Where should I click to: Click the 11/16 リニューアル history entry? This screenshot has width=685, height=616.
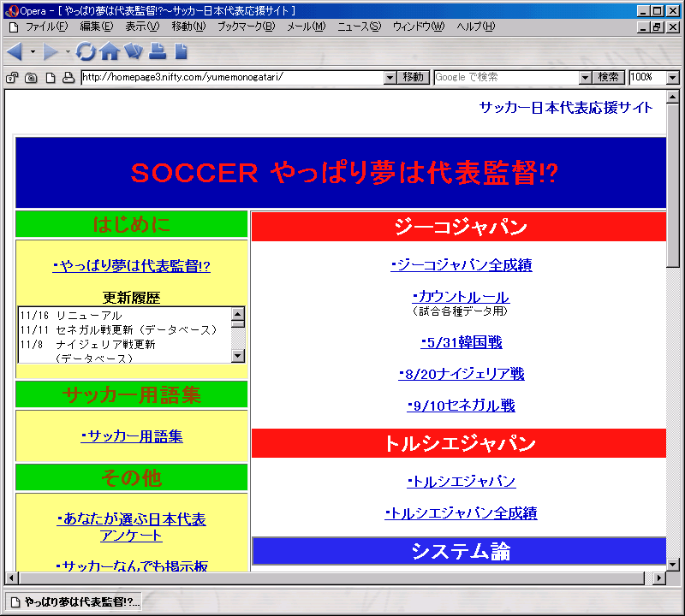pos(71,315)
